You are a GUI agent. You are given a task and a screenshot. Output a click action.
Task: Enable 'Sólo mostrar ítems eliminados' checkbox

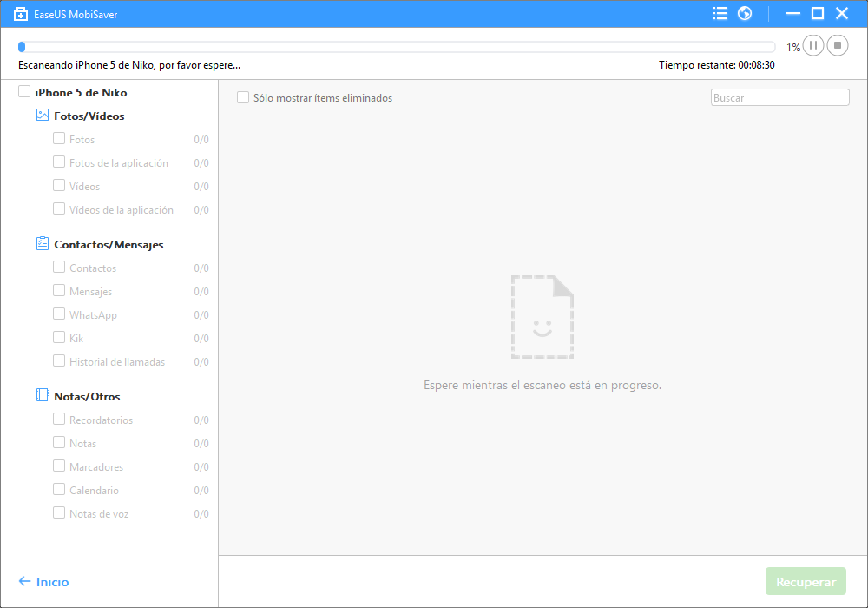pos(243,98)
